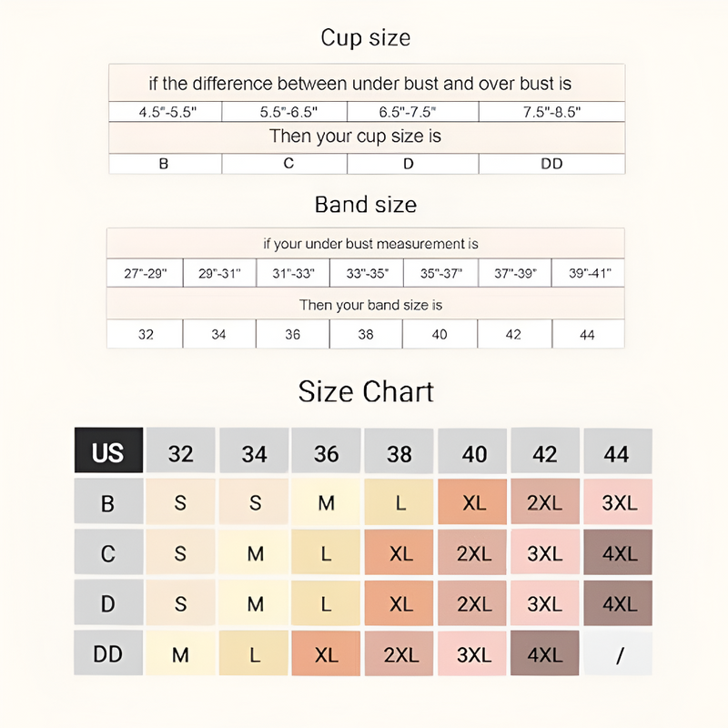
Task: Select the 39"-41" under bust measurement cell
Action: [x=587, y=273]
